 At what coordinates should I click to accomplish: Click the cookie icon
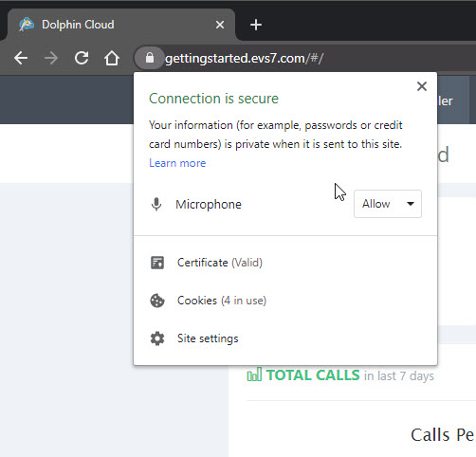click(x=157, y=301)
